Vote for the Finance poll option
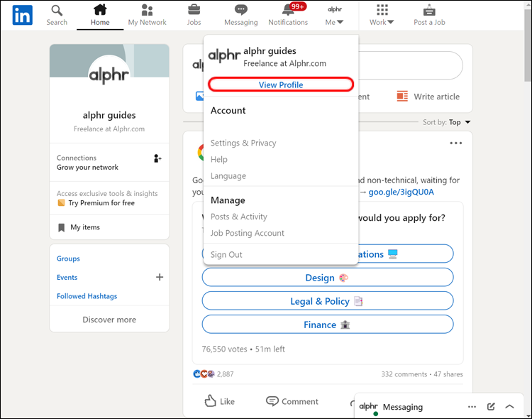Viewport: 532px width, 419px height. tap(328, 324)
